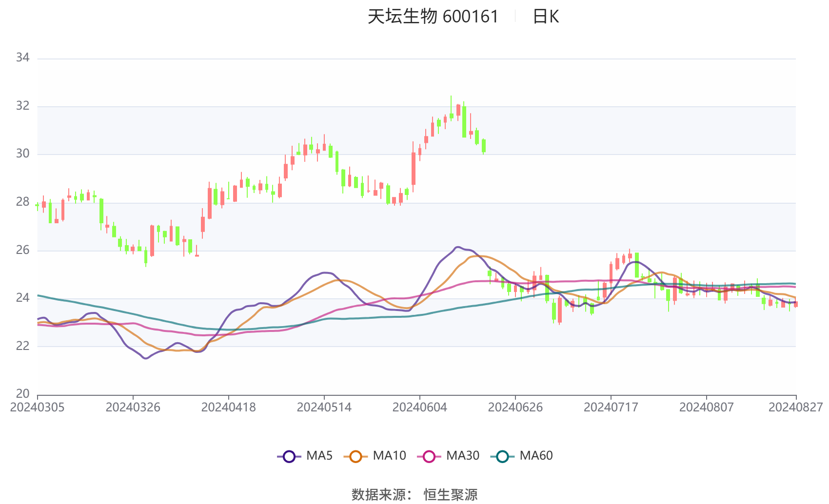Click the 20240717 x-axis date label
Viewport: 829px width, 504px height.
coord(611,407)
